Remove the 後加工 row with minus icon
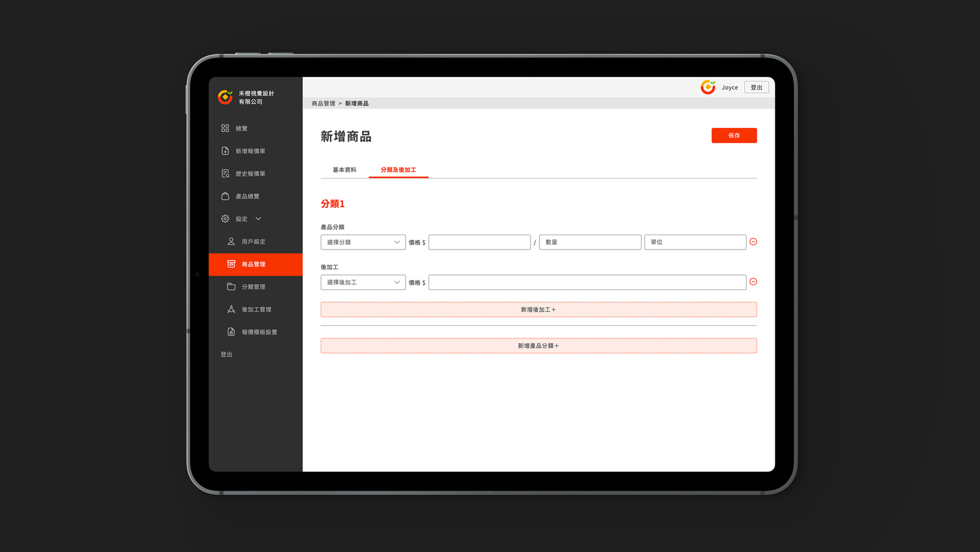The image size is (980, 552). click(753, 282)
